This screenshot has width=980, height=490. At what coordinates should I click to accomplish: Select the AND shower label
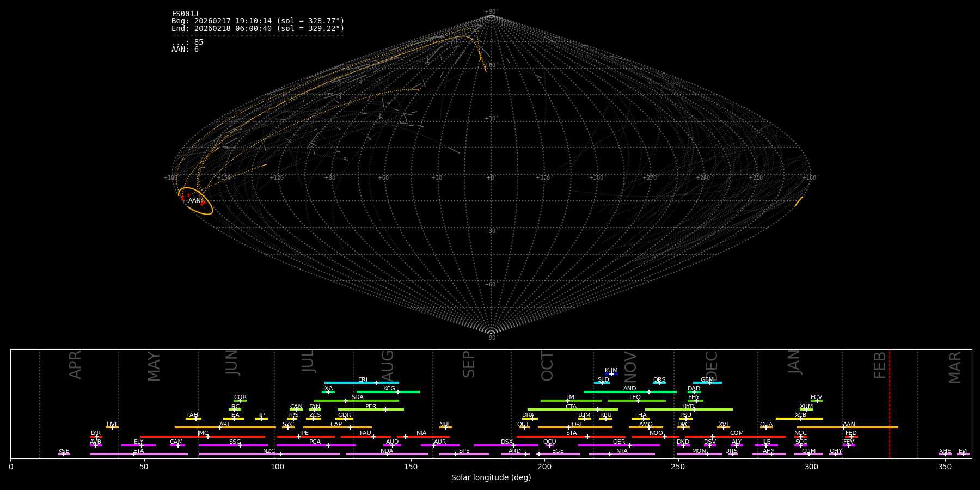630,389
